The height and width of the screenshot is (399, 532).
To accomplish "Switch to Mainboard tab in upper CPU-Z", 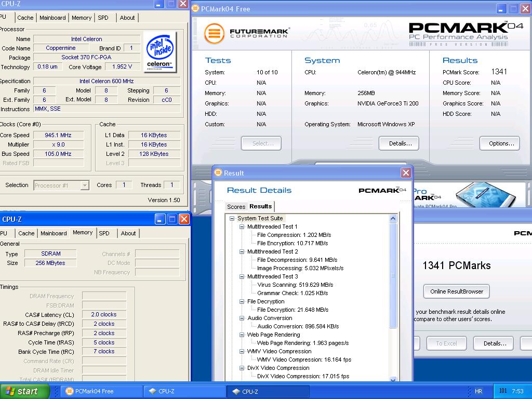I will [x=52, y=18].
